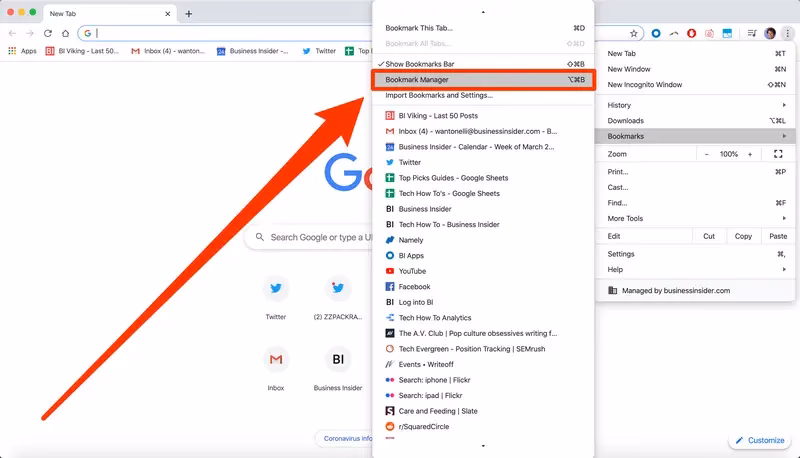Image resolution: width=800 pixels, height=458 pixels.
Task: Select Import Bookmarks and Settings
Action: [483, 95]
